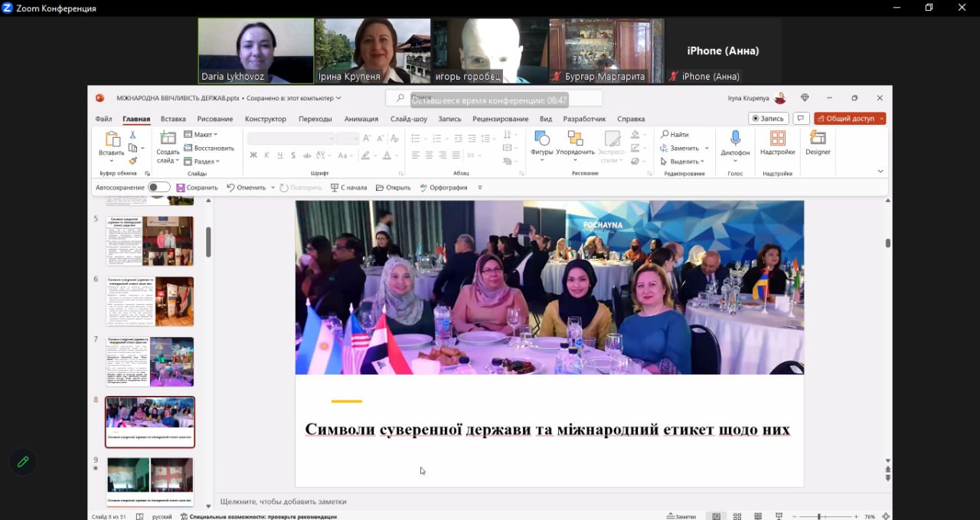The width and height of the screenshot is (980, 520).
Task: Start slideshow with С начала button
Action: (348, 188)
